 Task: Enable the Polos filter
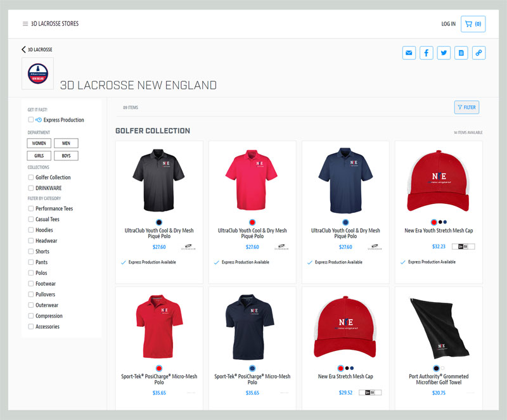30,273
